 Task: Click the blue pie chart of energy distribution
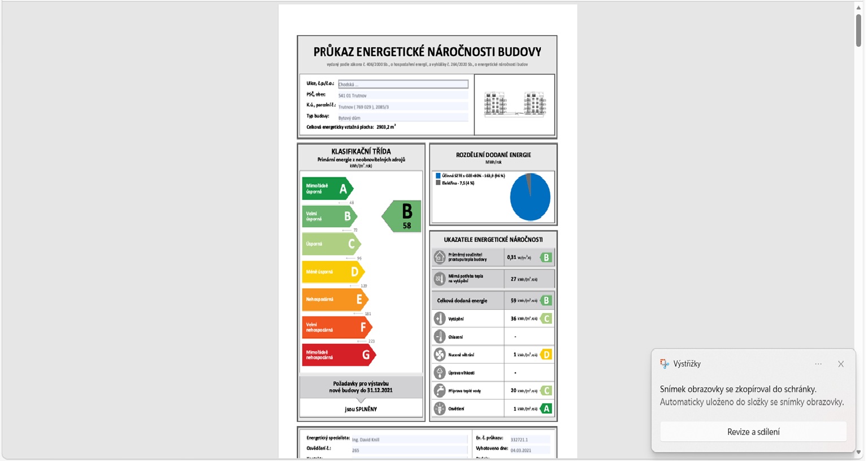(x=530, y=197)
